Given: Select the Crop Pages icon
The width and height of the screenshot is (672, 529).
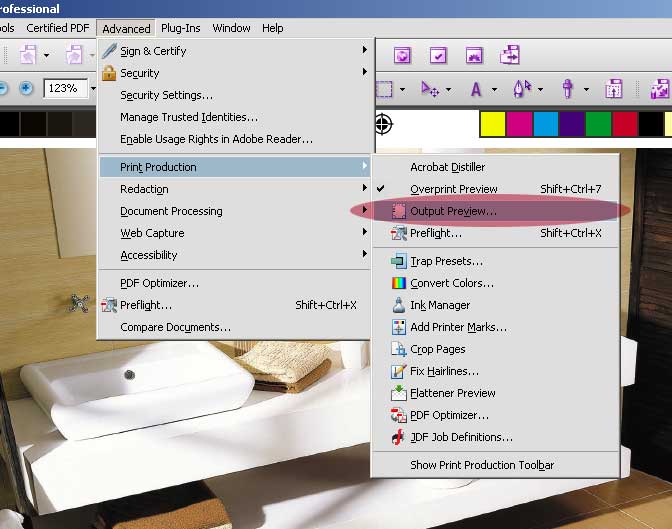Looking at the screenshot, I should click(x=399, y=349).
